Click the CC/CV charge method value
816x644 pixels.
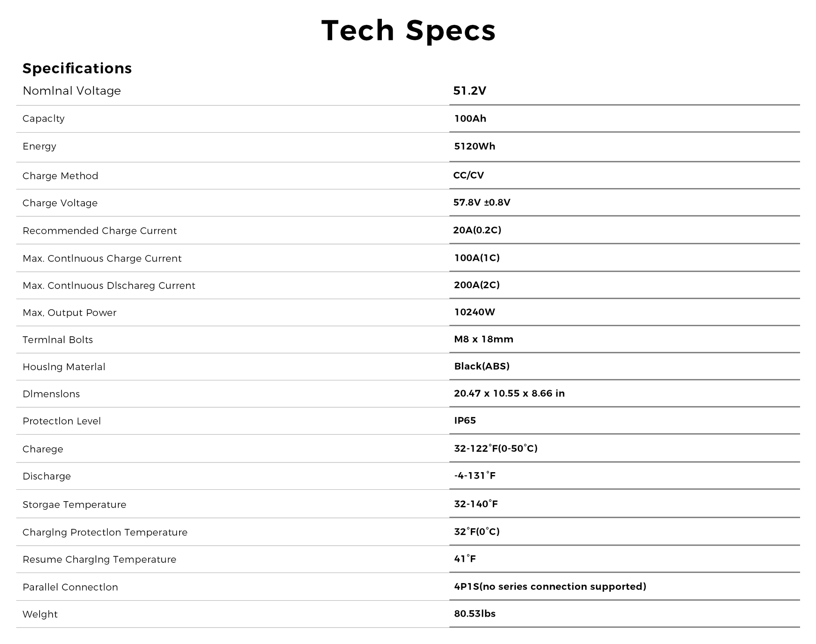468,175
